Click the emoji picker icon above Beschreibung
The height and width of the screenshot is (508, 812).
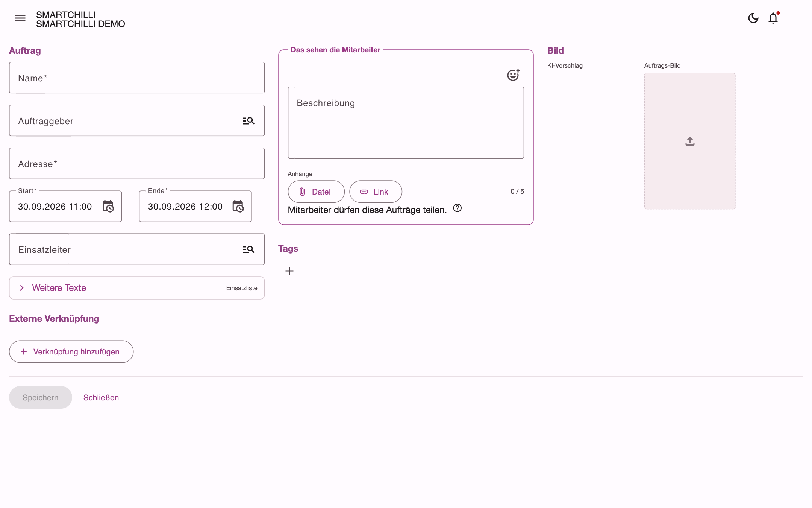(x=513, y=75)
